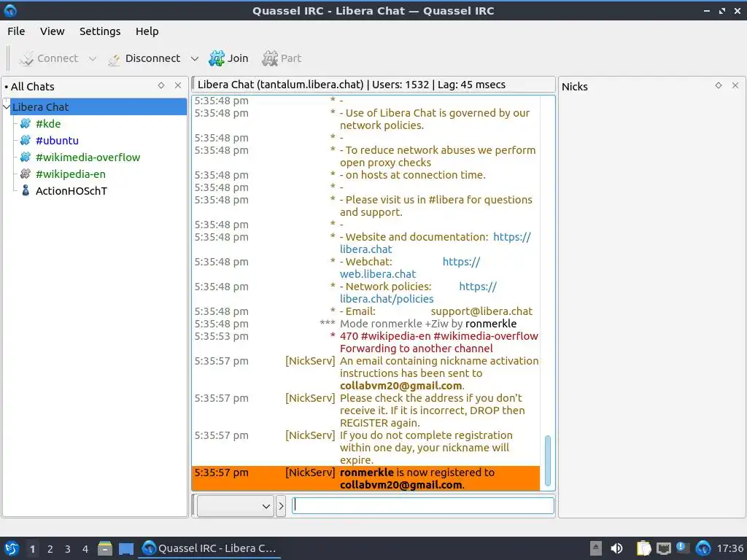
Task: Close the Nicks panel
Action: pyautogui.click(x=735, y=86)
